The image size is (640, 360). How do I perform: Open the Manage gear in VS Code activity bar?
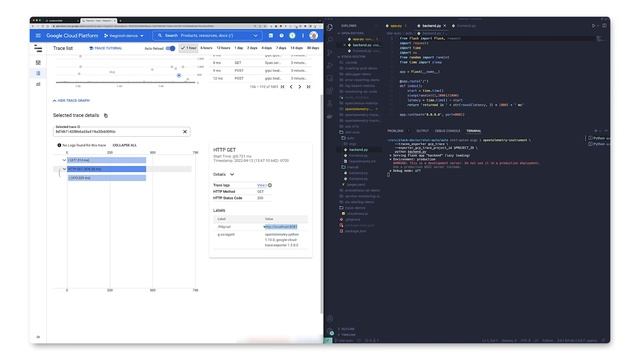click(330, 331)
